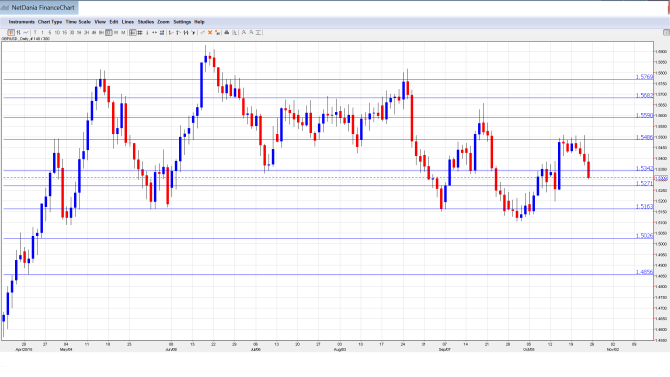Image resolution: width=670 pixels, height=377 pixels.
Task: Open the Studies menu
Action: click(146, 22)
